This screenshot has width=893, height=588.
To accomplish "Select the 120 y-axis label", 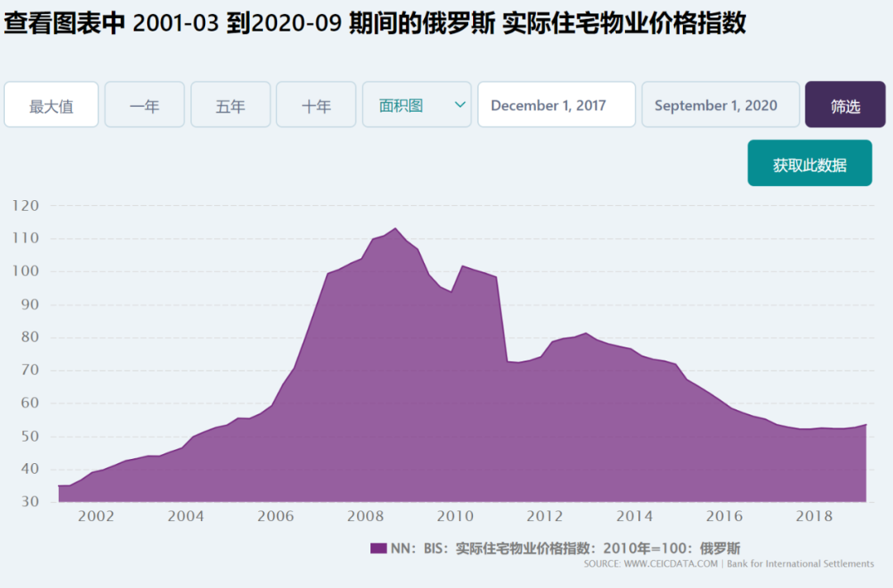I will click(x=26, y=206).
